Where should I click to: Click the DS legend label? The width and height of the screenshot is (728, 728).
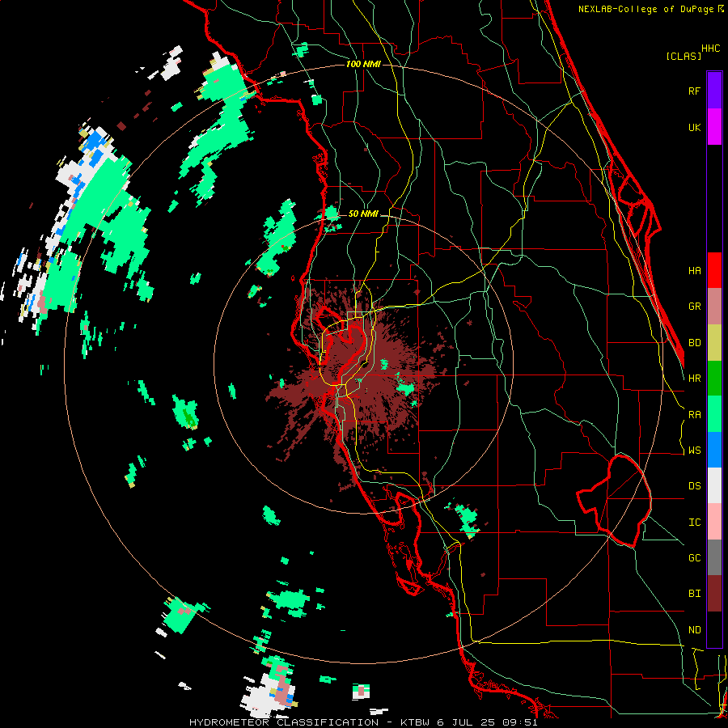click(694, 486)
